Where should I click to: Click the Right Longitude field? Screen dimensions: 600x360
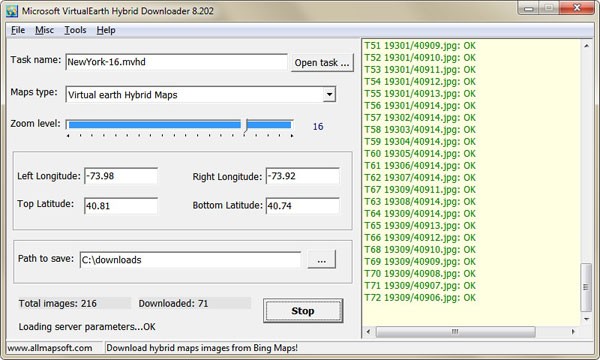(x=303, y=176)
